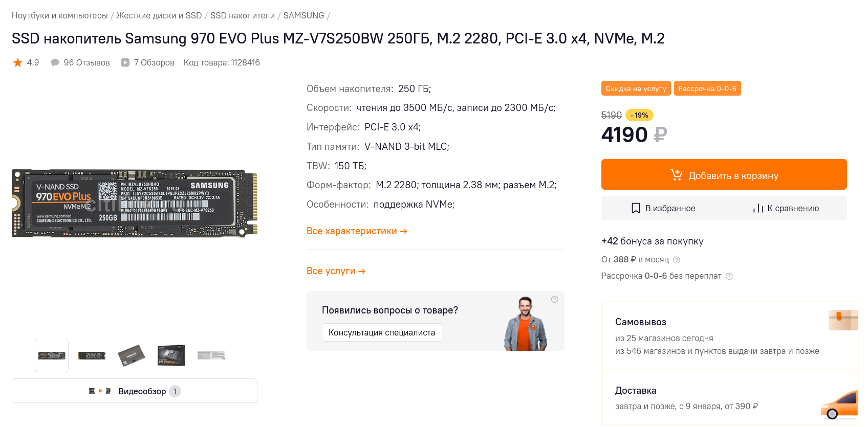Go to SSD накопители breadcrumb
Viewport: 868px width, 427px height.
[242, 15]
